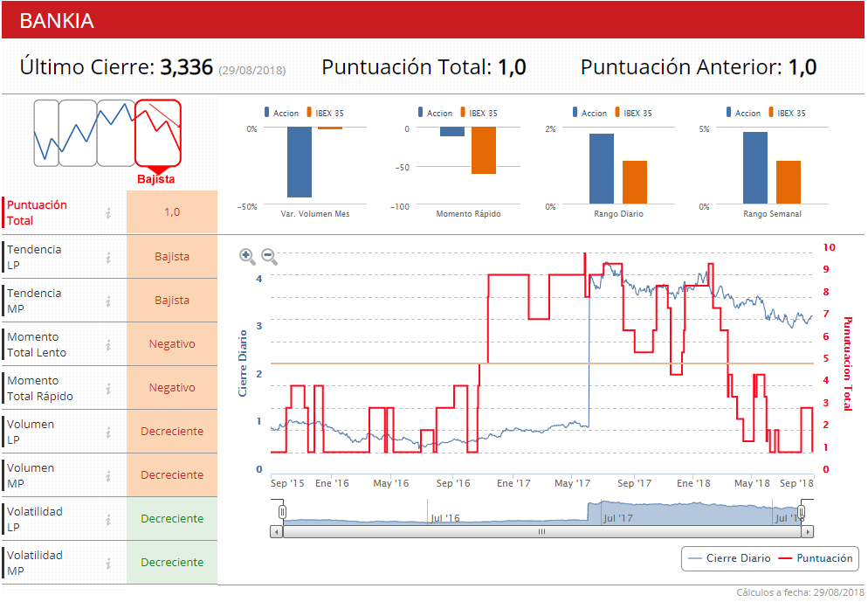The height and width of the screenshot is (602, 868).
Task: Open info icon for Tendencia LP
Action: (x=108, y=257)
